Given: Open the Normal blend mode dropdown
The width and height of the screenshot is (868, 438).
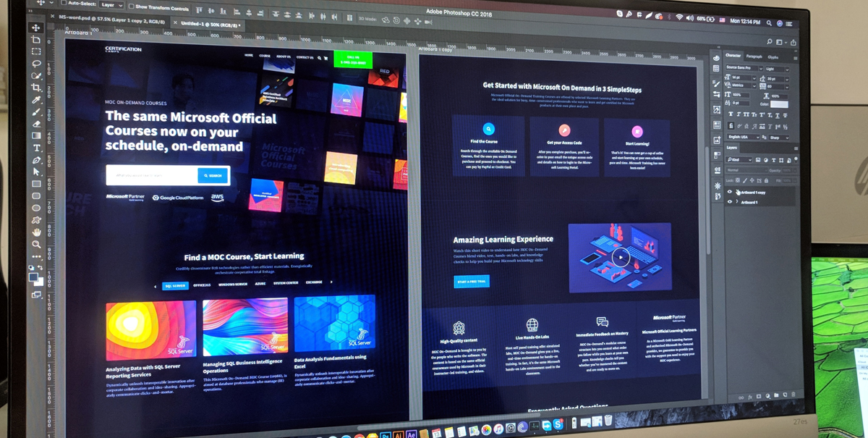Looking at the screenshot, I should point(746,171).
